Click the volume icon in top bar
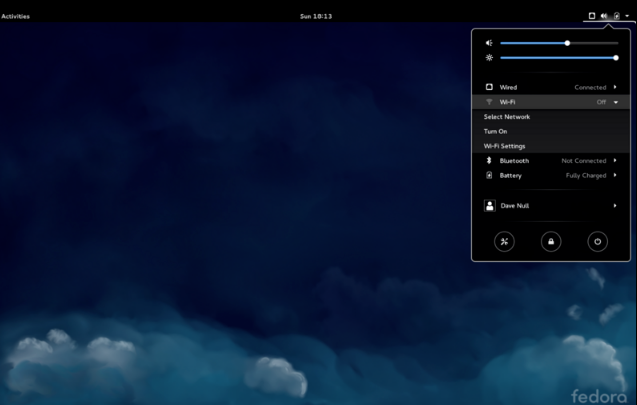 pos(604,16)
